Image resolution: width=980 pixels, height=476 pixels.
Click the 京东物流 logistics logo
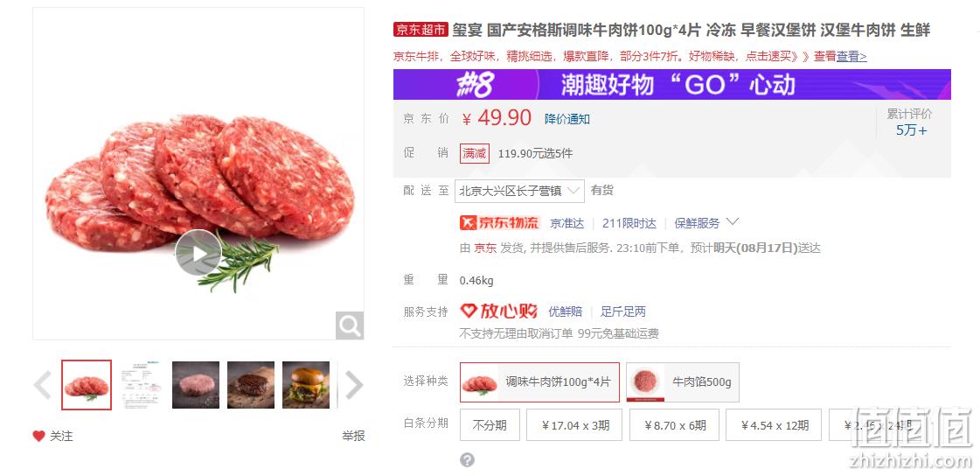point(499,222)
